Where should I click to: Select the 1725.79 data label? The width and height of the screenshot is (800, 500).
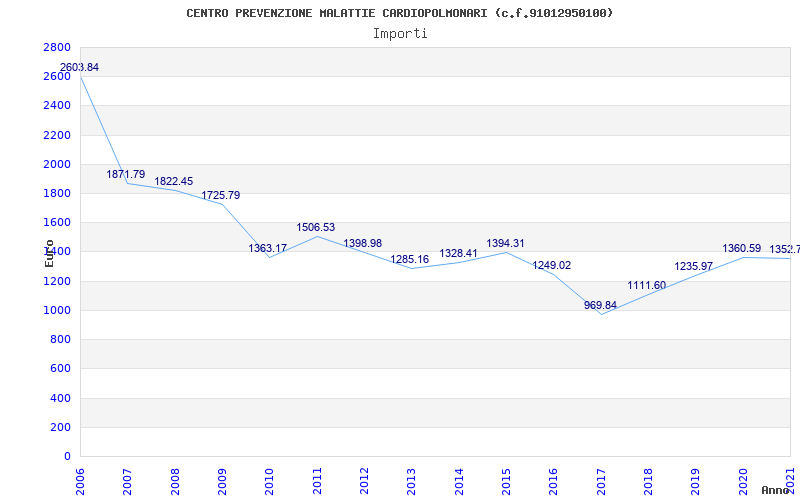coord(221,196)
